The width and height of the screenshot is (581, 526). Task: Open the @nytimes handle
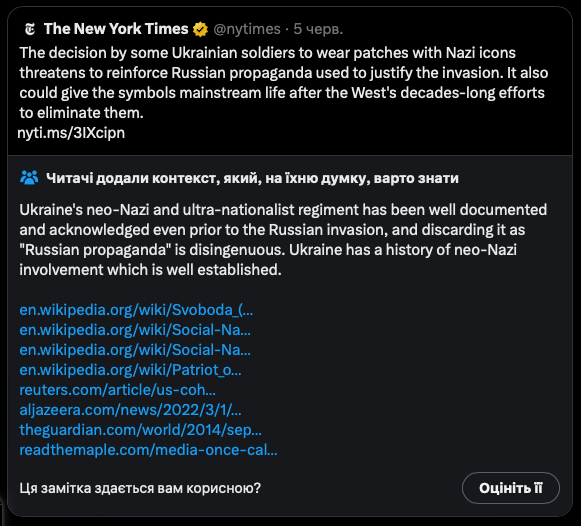coord(247,29)
